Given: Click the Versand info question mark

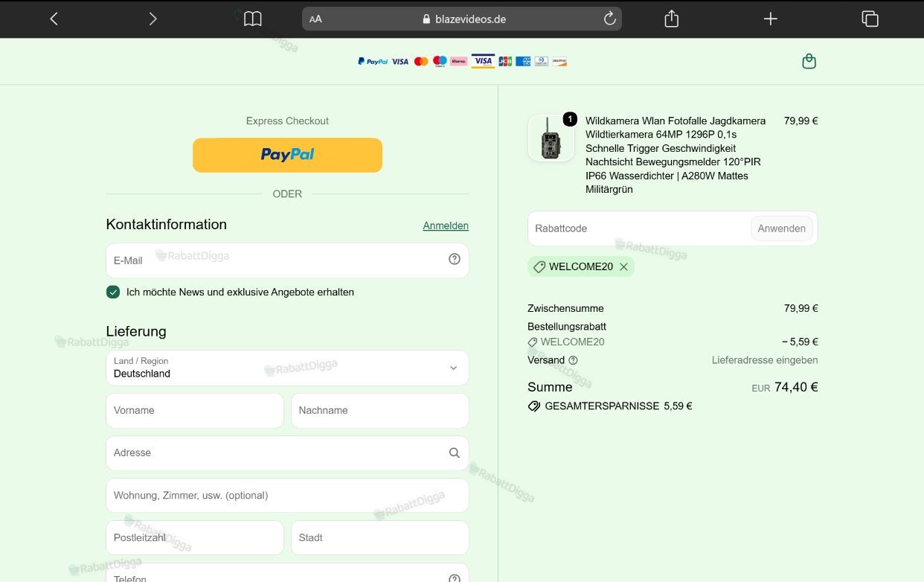Looking at the screenshot, I should 573,360.
